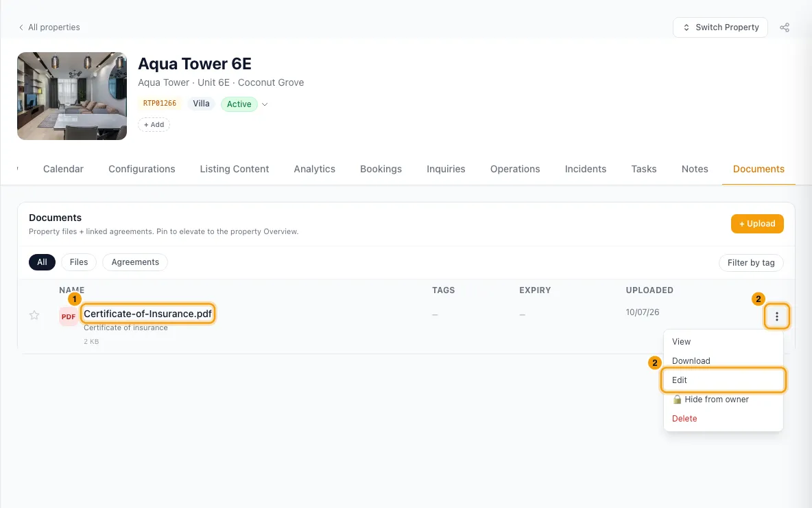The height and width of the screenshot is (508, 812).
Task: View the Incidents tab
Action: coord(586,169)
